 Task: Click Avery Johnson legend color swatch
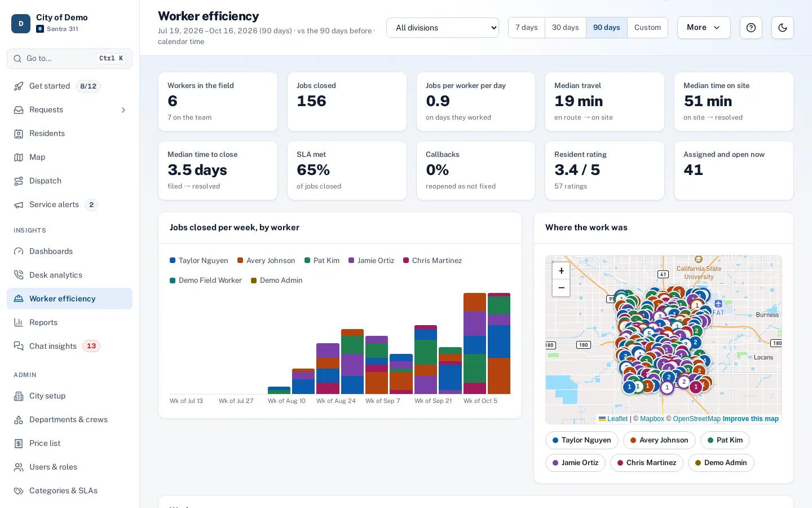point(240,261)
